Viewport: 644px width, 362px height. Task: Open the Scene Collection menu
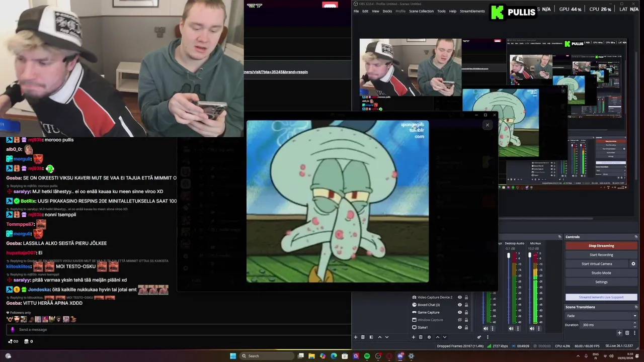point(421,11)
